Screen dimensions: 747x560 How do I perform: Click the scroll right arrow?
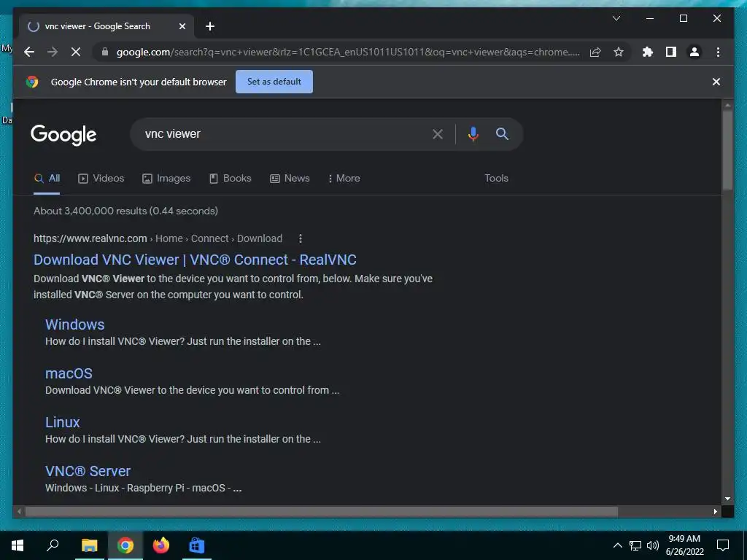point(716,511)
